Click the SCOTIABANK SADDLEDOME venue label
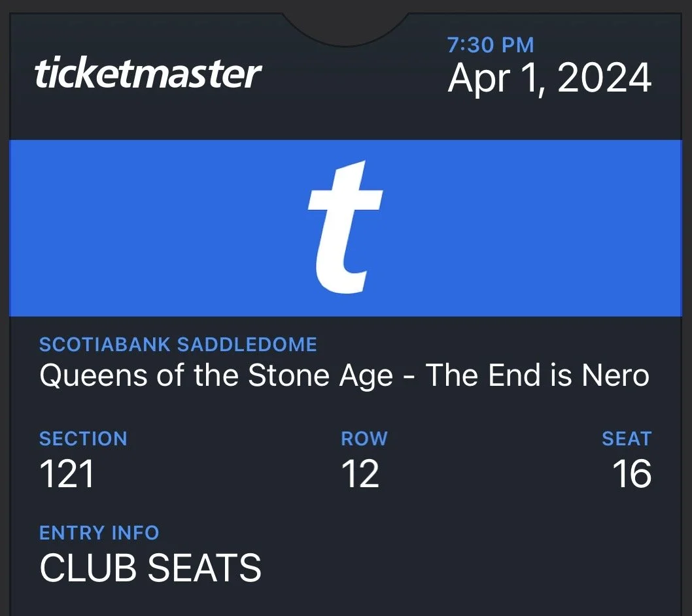 point(178,345)
